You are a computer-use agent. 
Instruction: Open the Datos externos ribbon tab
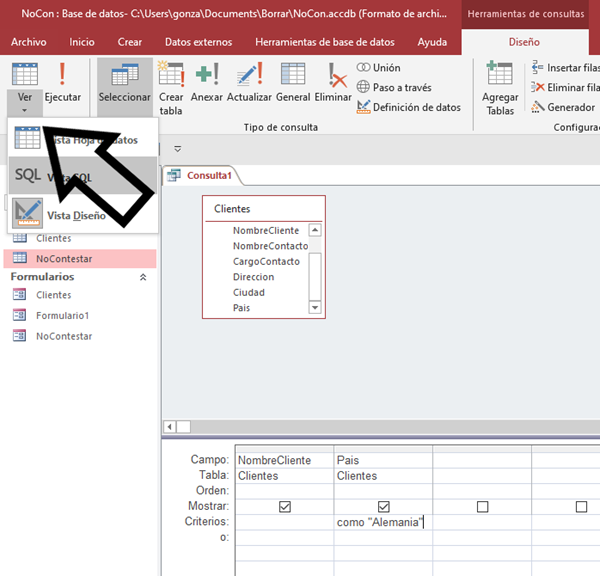pyautogui.click(x=198, y=43)
